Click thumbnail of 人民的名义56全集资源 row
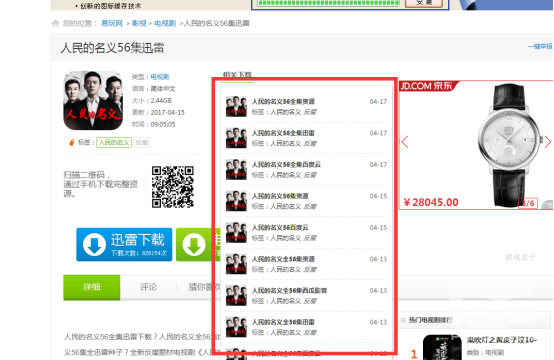This screenshot has width=554, height=360. point(236,106)
